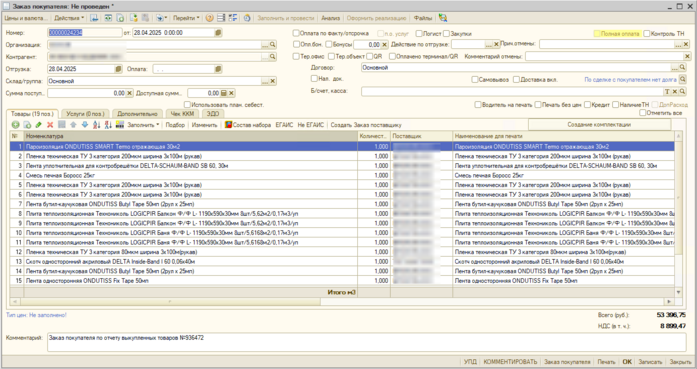Click the list view icon after help
The width and height of the screenshot is (697, 369).
pyautogui.click(x=221, y=18)
